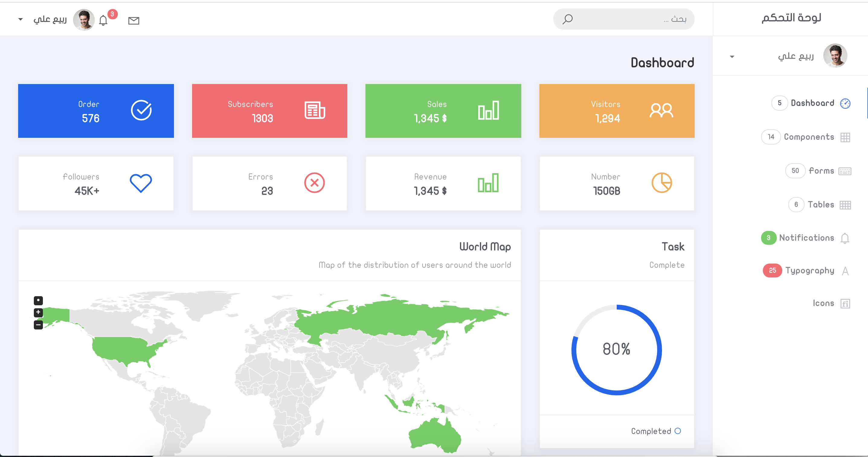Viewport: 868px width, 457px height.
Task: Click the Errors red X icon
Action: pyautogui.click(x=314, y=183)
